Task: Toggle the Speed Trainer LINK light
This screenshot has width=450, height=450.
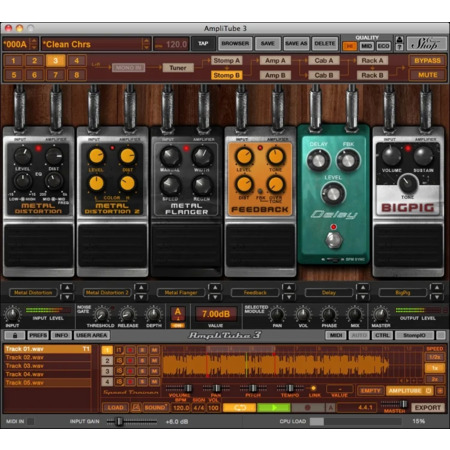Action: point(313,388)
